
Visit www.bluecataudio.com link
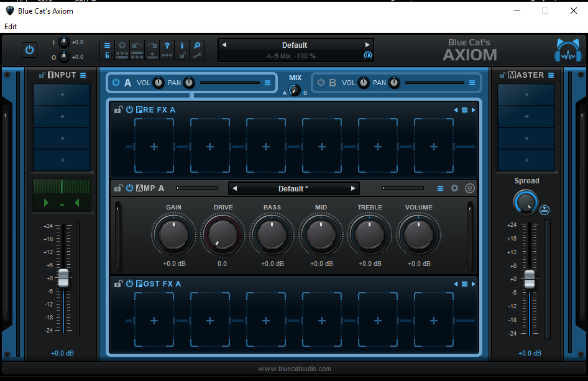tap(295, 369)
